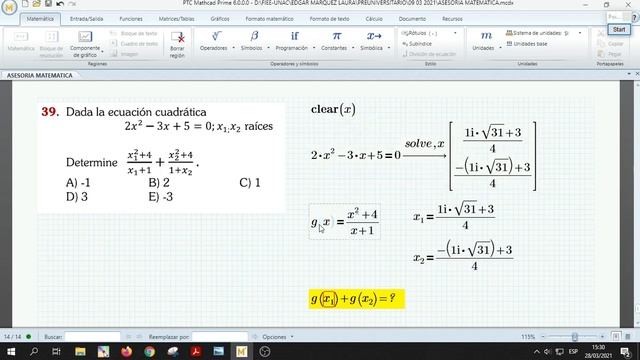640x360 pixels.
Task: Insert a Matemática region
Action: point(21,42)
